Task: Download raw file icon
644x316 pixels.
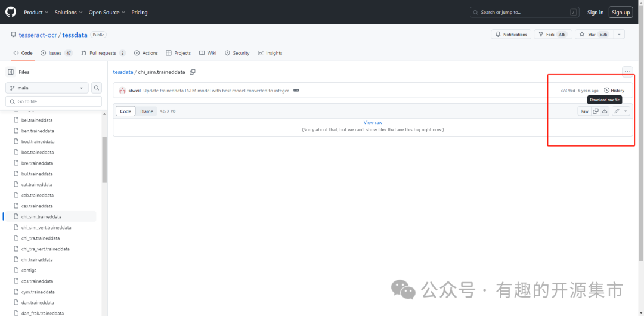Action: [x=605, y=111]
